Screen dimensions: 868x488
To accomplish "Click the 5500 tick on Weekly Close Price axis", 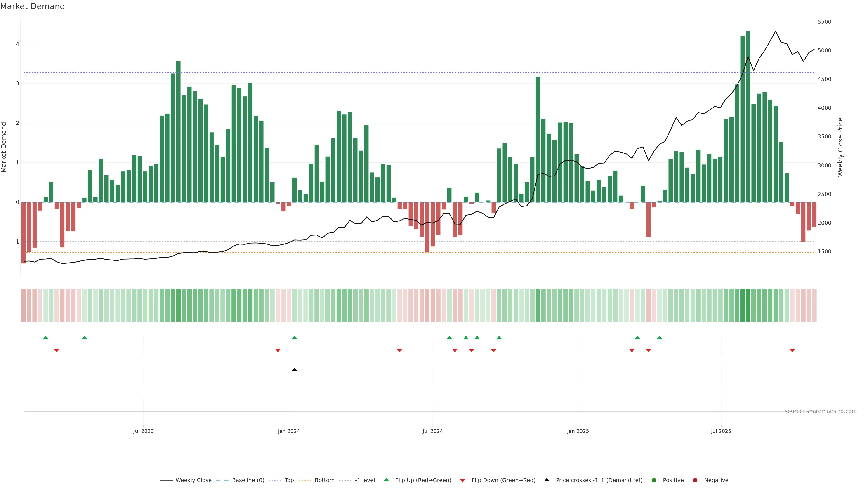I will point(824,22).
